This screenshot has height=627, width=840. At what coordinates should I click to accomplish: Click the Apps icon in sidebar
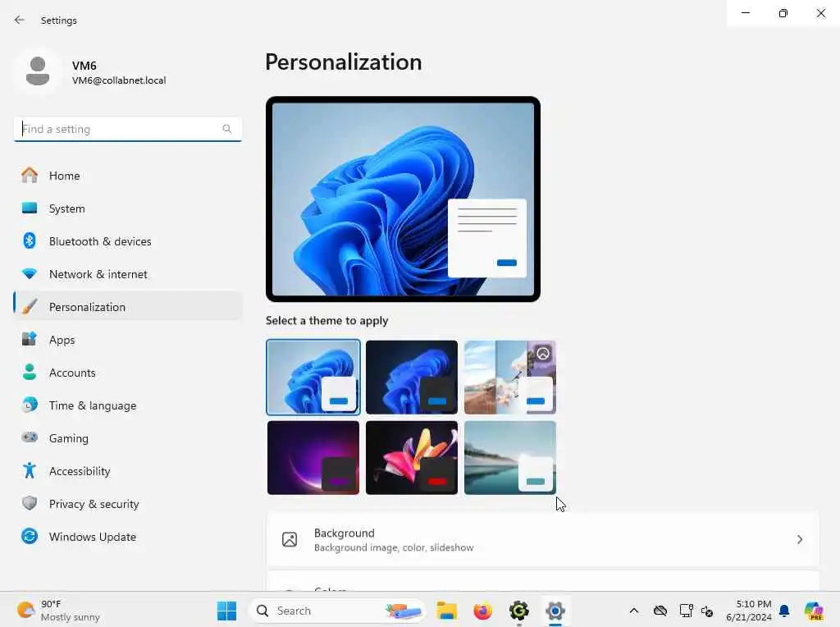click(30, 339)
